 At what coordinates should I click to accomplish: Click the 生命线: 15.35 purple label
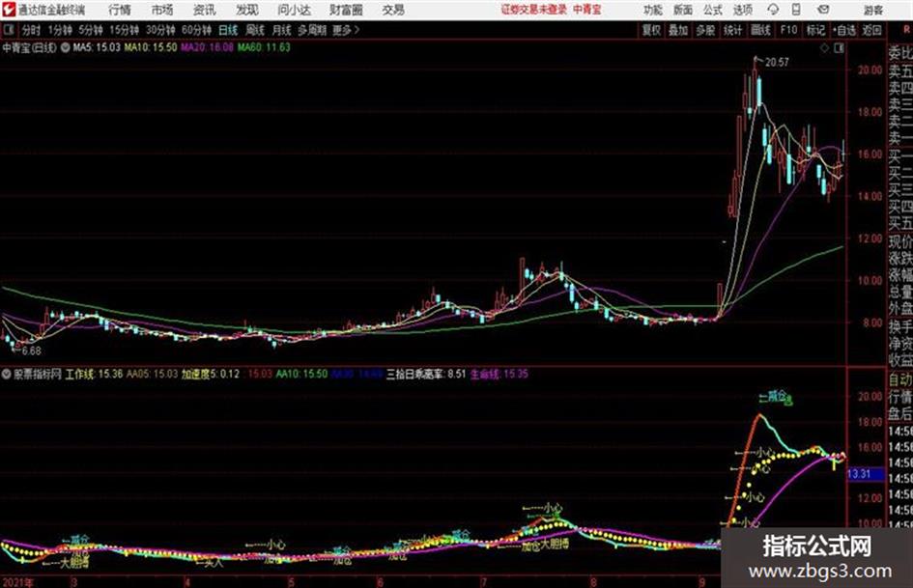pyautogui.click(x=499, y=375)
